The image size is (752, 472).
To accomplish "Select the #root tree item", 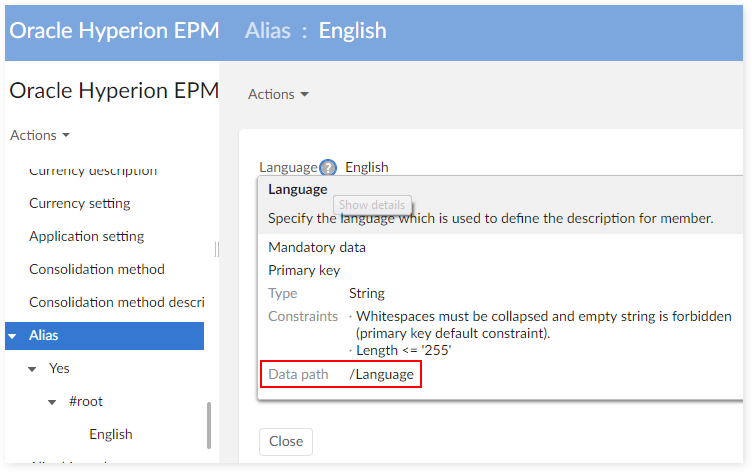I will pos(86,401).
